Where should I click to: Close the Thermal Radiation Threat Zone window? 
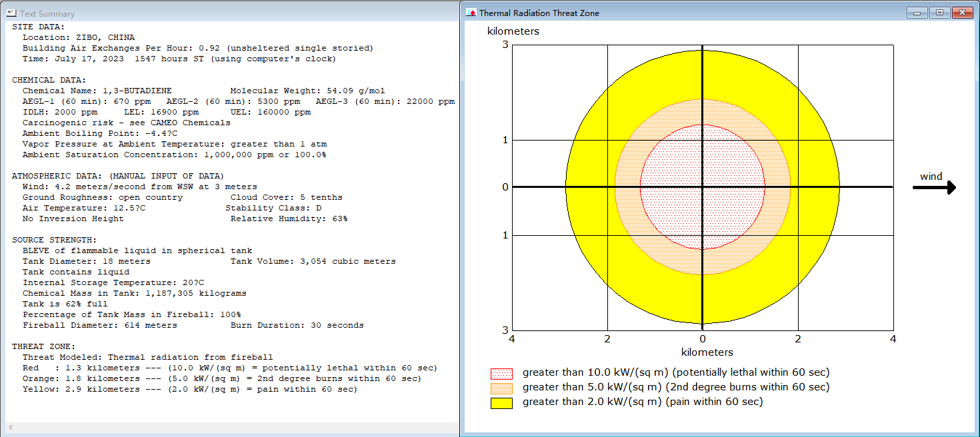[962, 13]
